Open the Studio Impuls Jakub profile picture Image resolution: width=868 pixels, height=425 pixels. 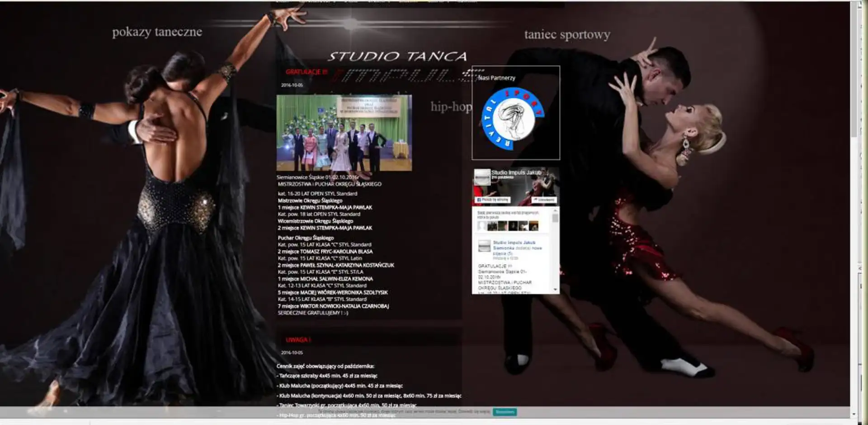click(x=482, y=177)
